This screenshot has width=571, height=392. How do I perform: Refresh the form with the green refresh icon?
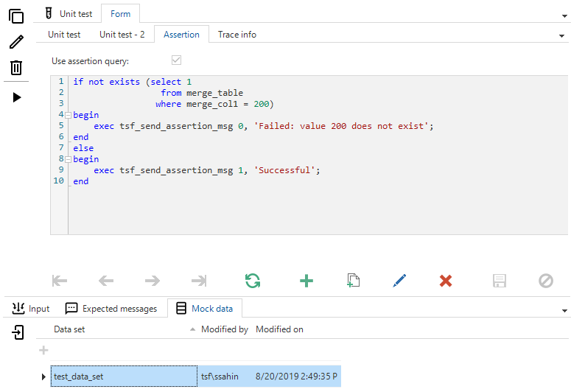click(x=253, y=281)
